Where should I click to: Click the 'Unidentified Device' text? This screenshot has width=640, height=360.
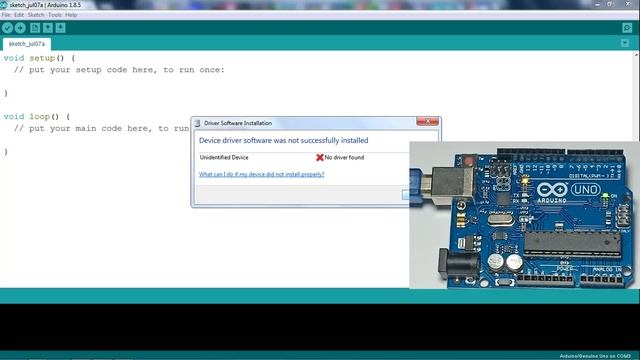224,158
